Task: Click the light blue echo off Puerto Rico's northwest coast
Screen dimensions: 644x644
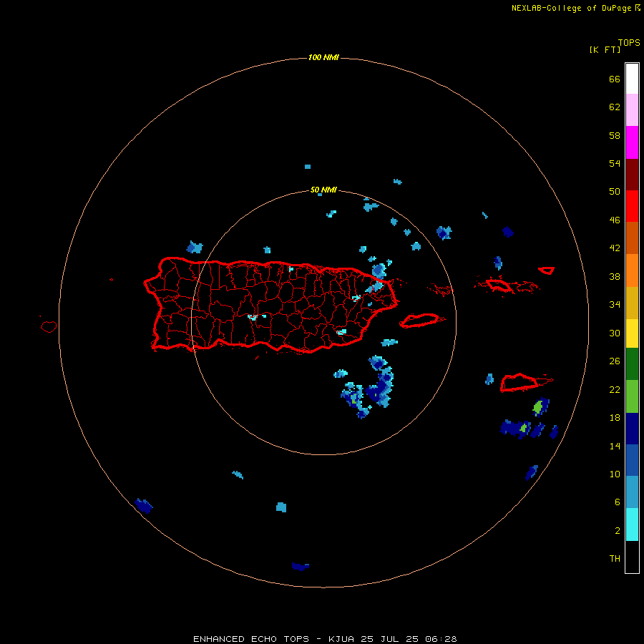Action: coord(194,248)
